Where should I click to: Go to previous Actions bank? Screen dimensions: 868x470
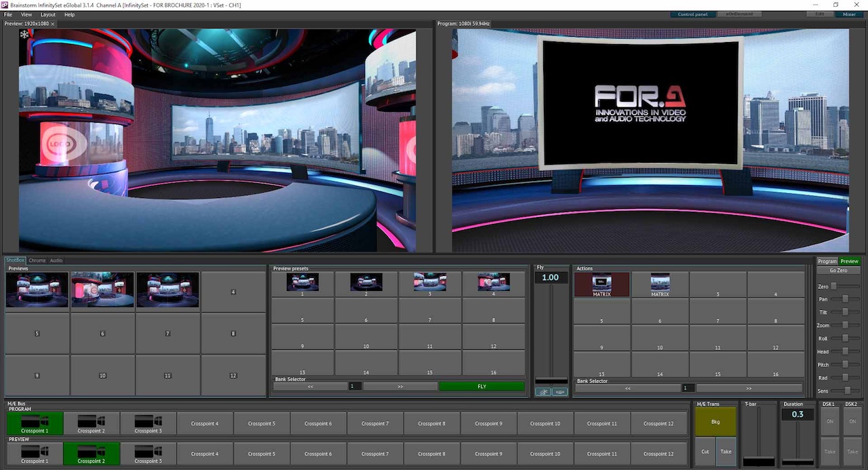[629, 389]
